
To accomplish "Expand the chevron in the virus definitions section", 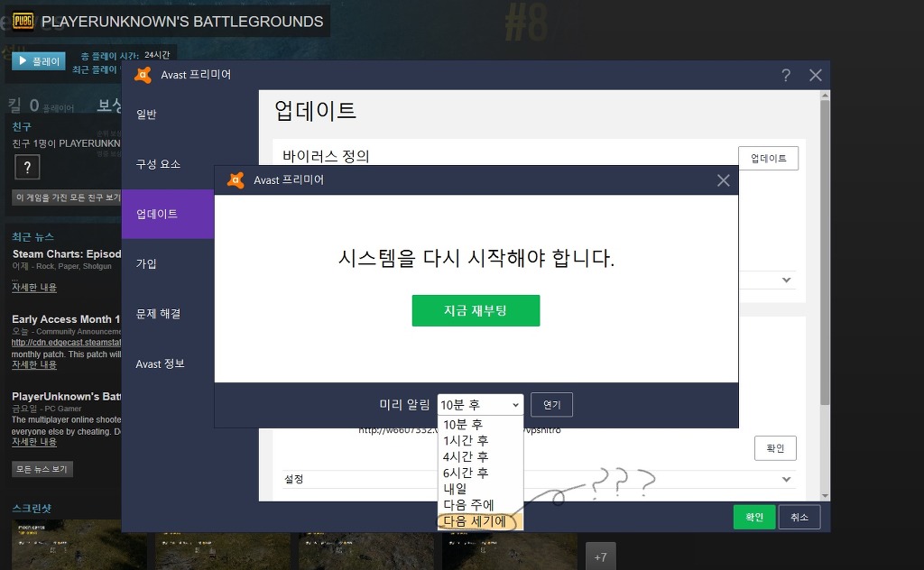I will point(786,280).
